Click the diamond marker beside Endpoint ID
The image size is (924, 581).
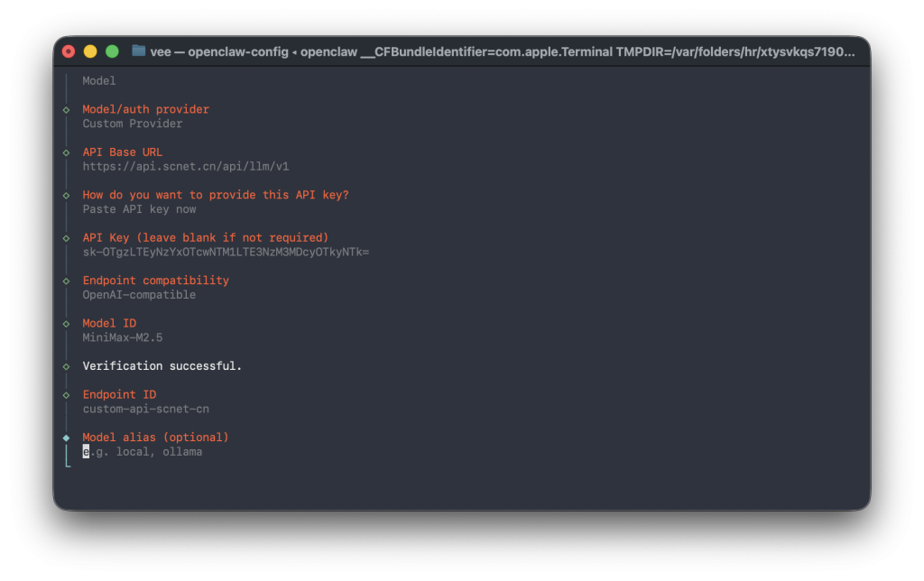pos(66,395)
